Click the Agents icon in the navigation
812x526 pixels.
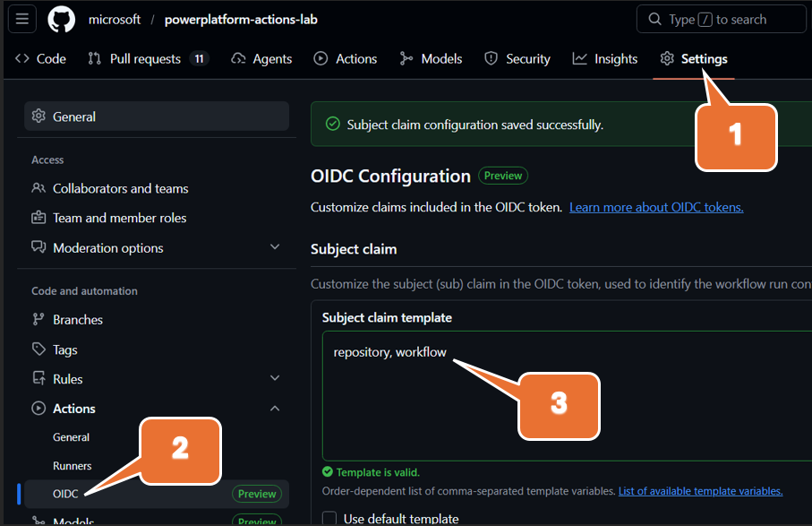237,57
